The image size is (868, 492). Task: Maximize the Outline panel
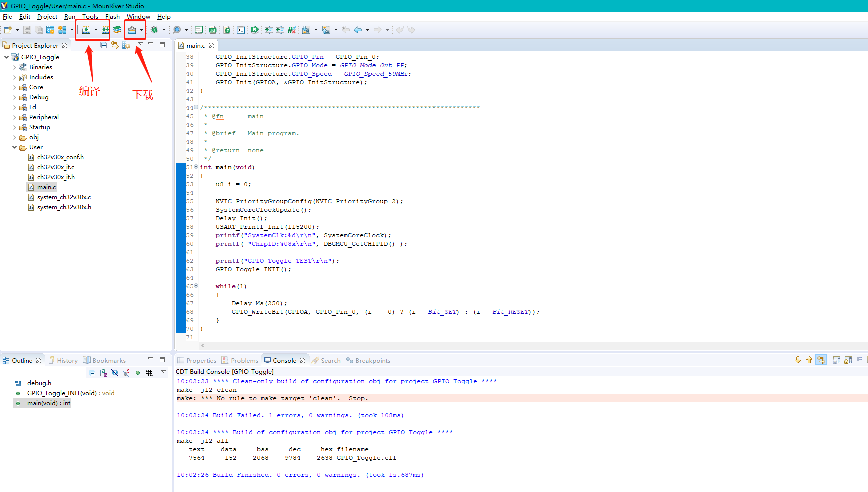coord(162,360)
